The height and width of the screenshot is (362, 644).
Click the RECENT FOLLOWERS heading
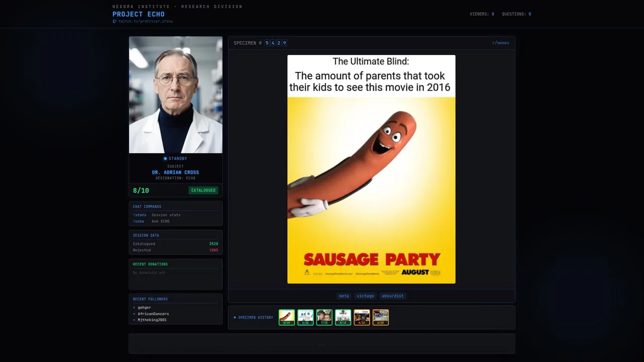click(150, 299)
